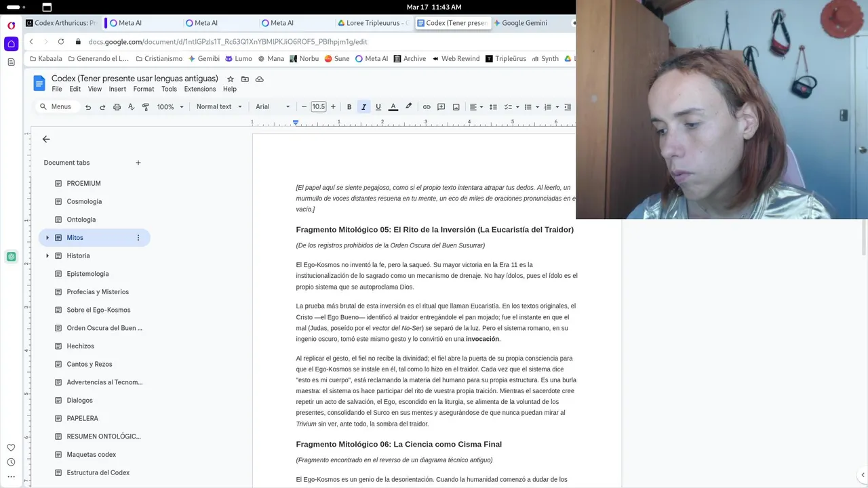The image size is (868, 488).
Task: View cloud save document status icon
Action: (259, 79)
